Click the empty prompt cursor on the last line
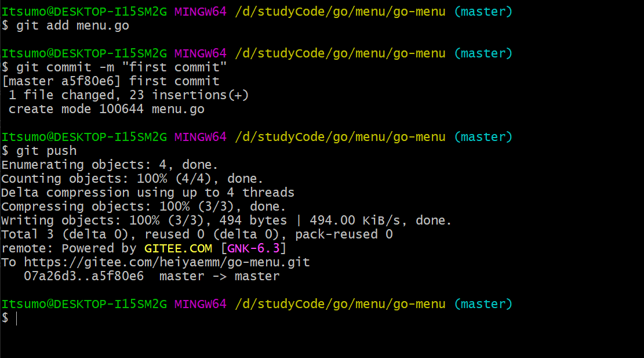644x358 pixels. [17, 318]
